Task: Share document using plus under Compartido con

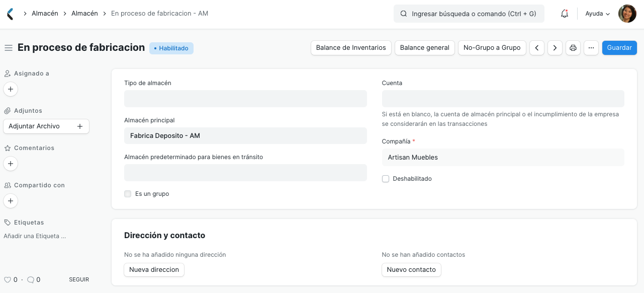Action: [x=11, y=201]
